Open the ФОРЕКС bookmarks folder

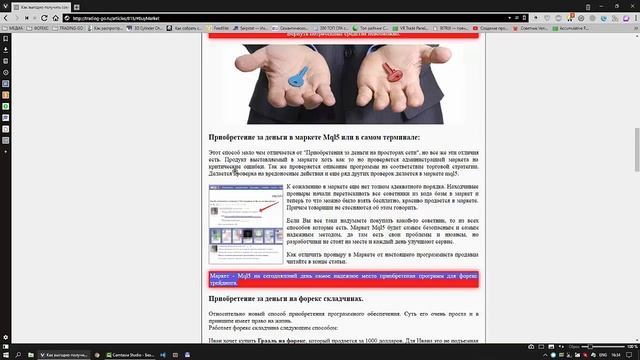coord(38,28)
